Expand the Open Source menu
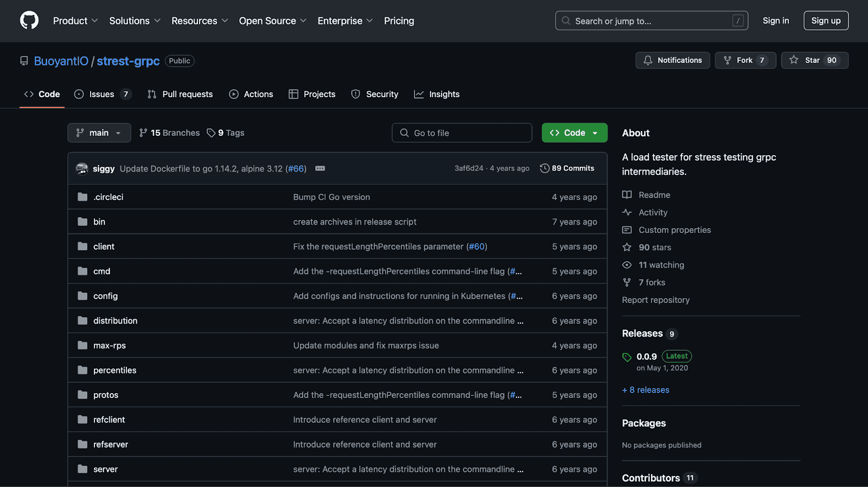The height and width of the screenshot is (487, 868). click(x=273, y=21)
